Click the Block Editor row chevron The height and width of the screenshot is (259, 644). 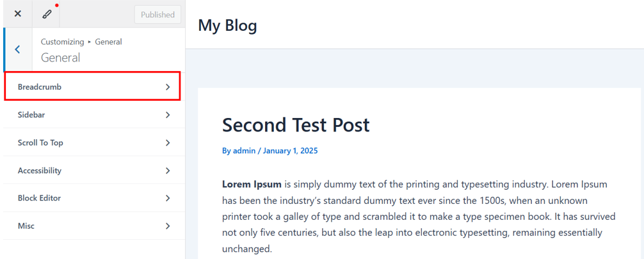coord(168,198)
